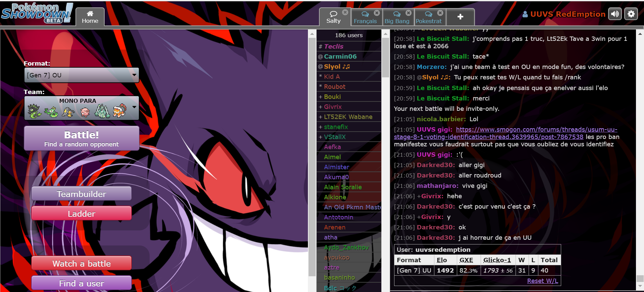The image size is (644, 292).
Task: Close the Français tab
Action: (x=377, y=13)
